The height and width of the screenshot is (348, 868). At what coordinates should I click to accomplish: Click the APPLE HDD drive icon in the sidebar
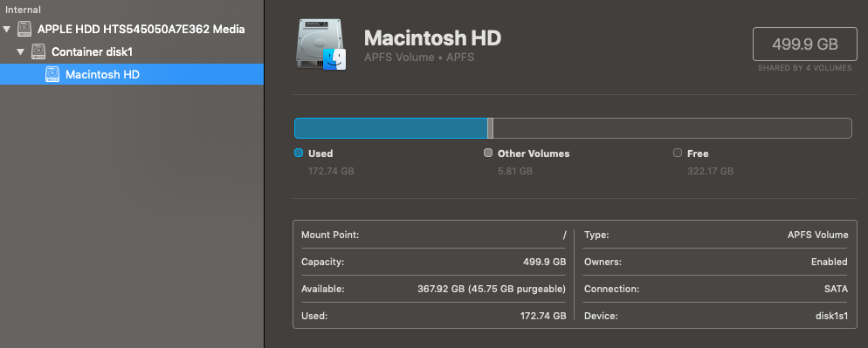[x=24, y=29]
